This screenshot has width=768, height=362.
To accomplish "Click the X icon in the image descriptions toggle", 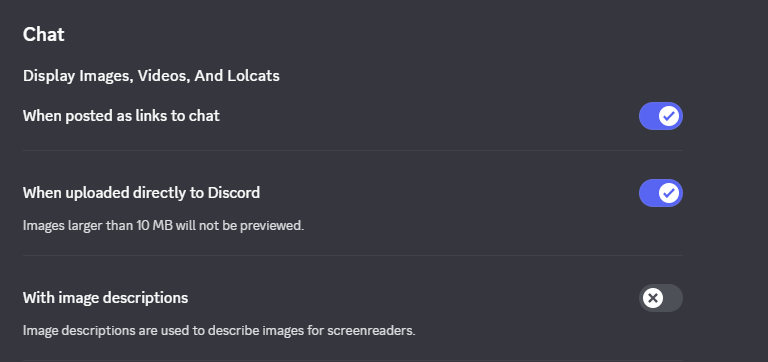I will [x=653, y=298].
